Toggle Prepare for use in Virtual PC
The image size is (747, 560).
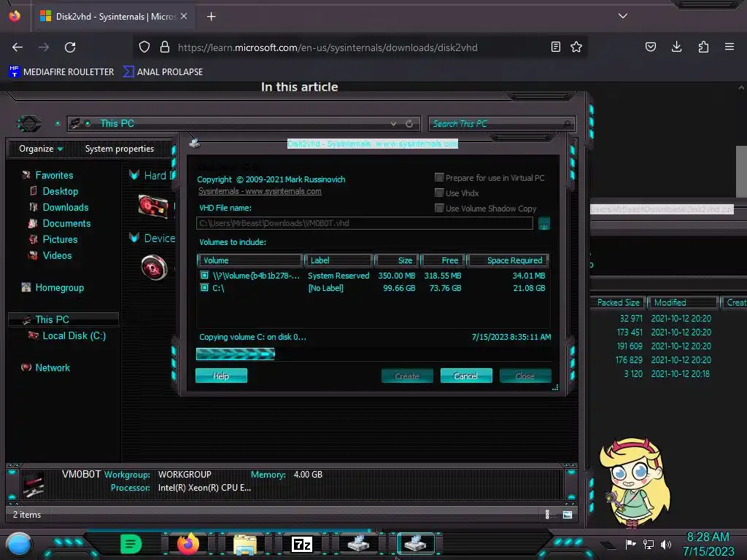[x=439, y=178]
